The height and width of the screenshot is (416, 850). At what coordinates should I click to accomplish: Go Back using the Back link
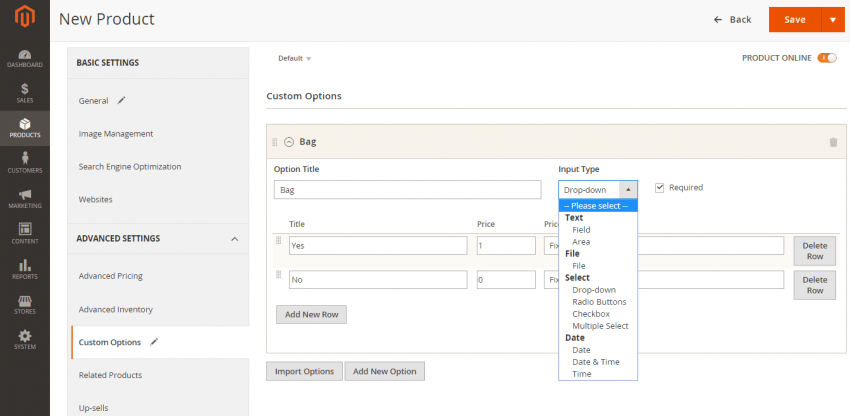(732, 20)
